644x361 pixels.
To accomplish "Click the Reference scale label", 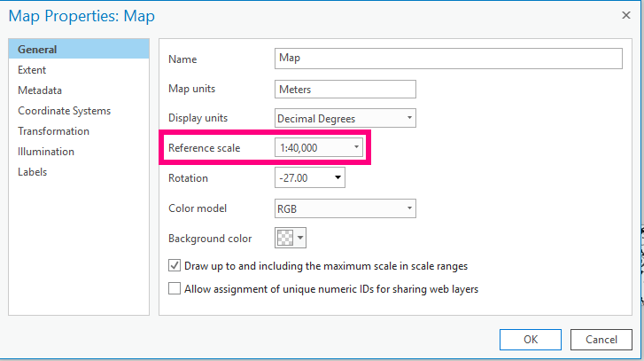I will [x=204, y=148].
